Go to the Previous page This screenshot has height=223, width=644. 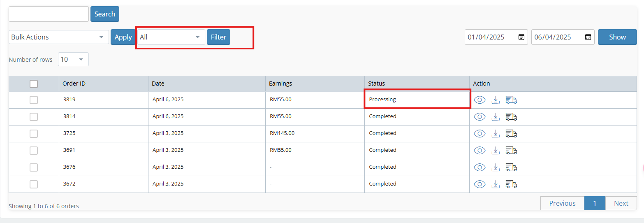point(562,203)
